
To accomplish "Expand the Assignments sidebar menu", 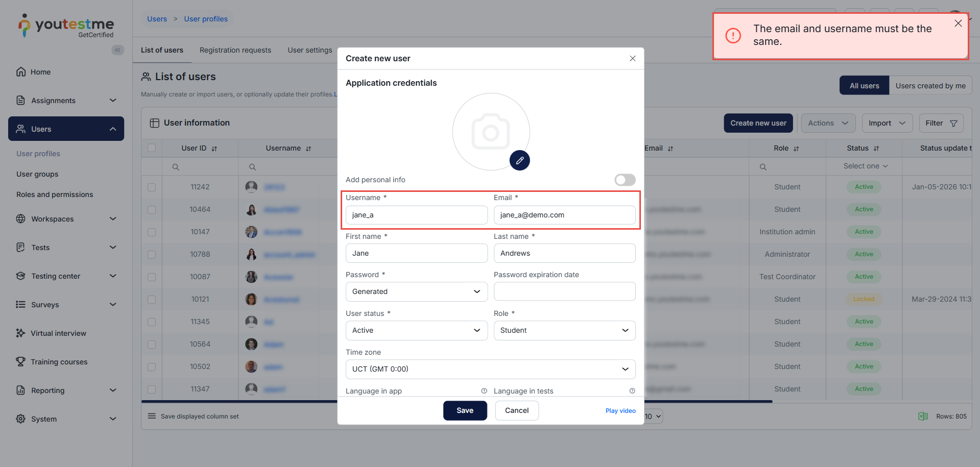I will tap(113, 101).
